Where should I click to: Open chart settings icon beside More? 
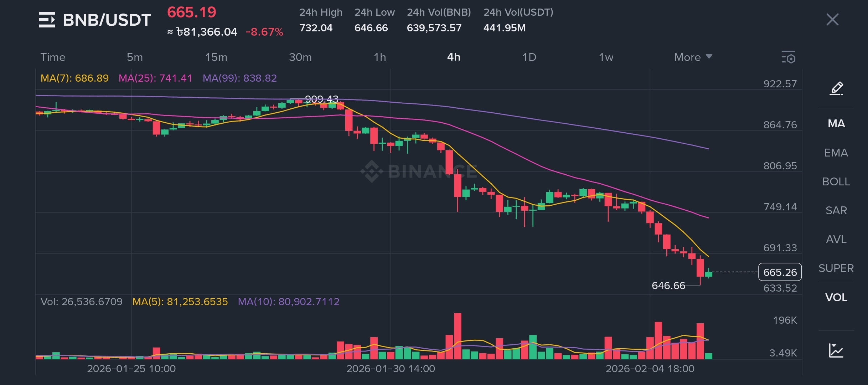coord(789,57)
